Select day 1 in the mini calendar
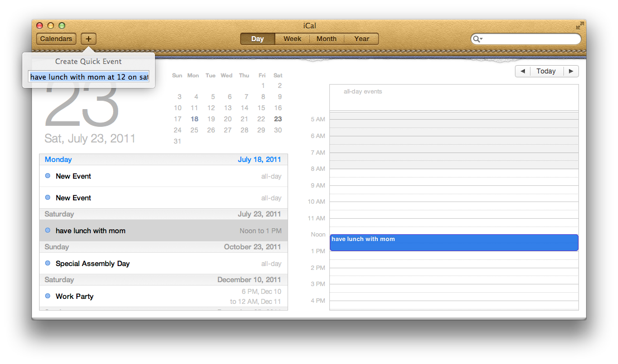The image size is (618, 364). (x=263, y=86)
